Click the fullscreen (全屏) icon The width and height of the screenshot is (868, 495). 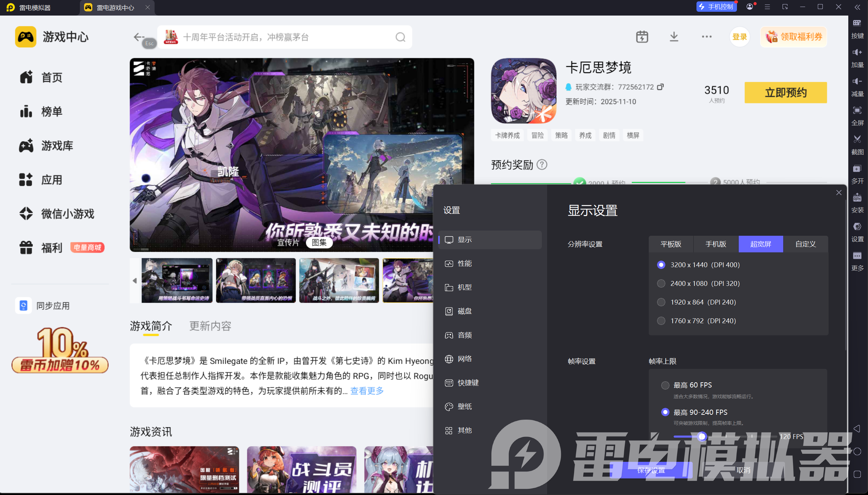coord(857,111)
